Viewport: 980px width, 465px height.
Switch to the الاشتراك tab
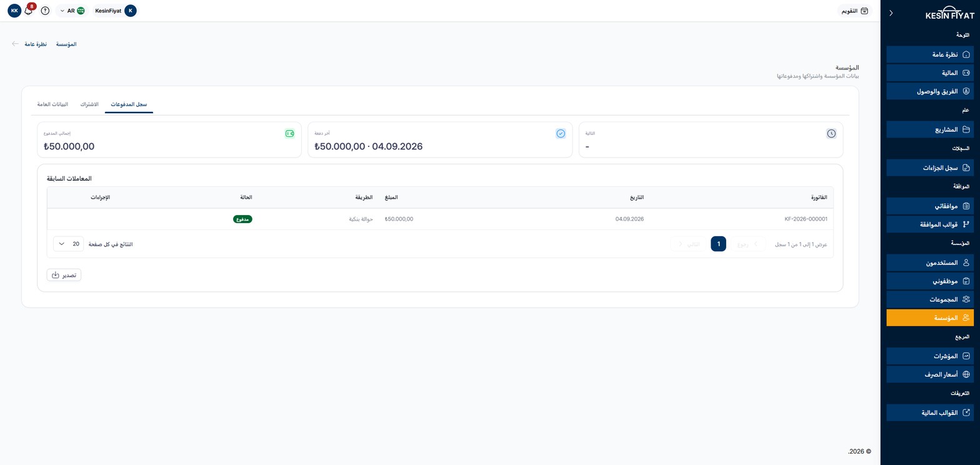[x=89, y=104]
